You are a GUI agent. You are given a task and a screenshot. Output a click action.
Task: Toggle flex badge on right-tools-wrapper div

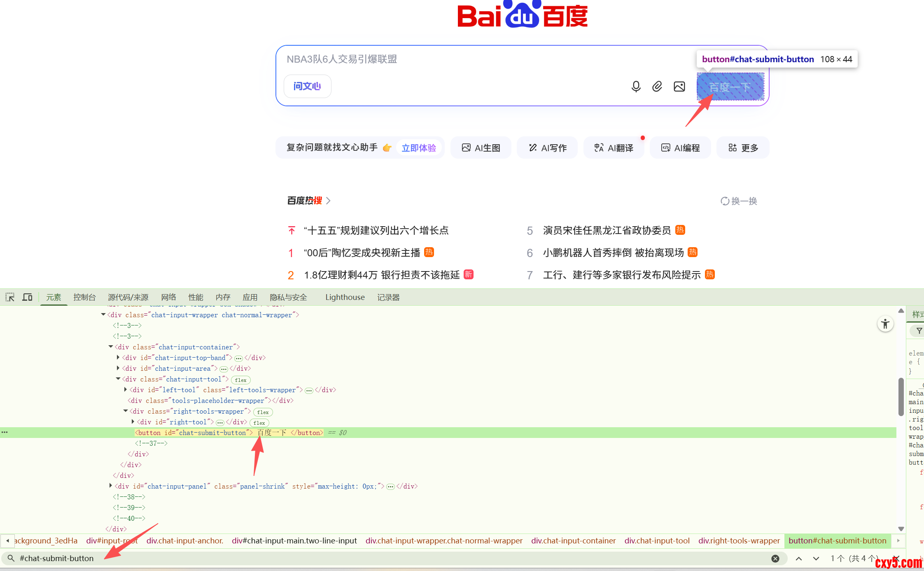click(x=263, y=412)
